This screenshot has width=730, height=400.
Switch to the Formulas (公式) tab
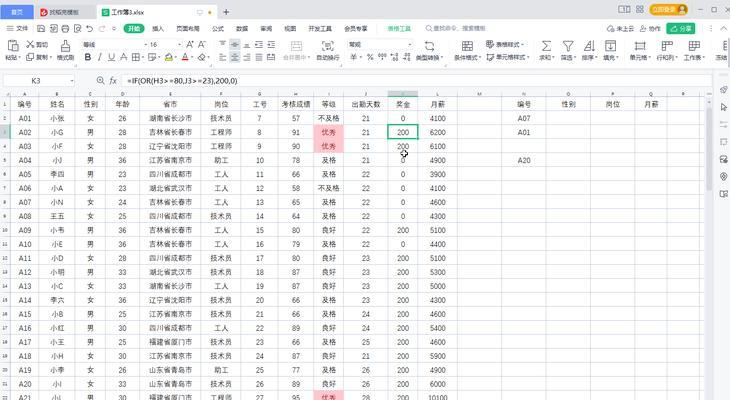(x=218, y=28)
